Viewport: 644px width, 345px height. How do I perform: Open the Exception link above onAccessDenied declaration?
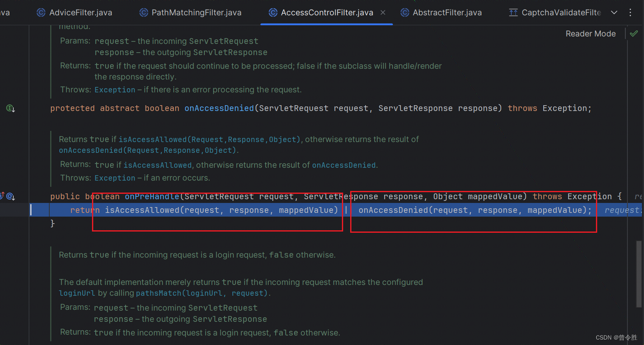click(x=115, y=90)
